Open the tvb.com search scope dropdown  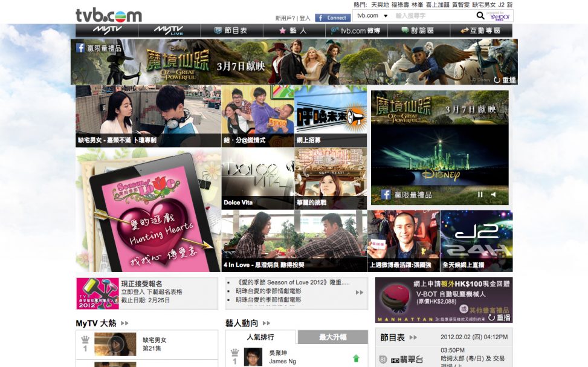click(x=372, y=16)
